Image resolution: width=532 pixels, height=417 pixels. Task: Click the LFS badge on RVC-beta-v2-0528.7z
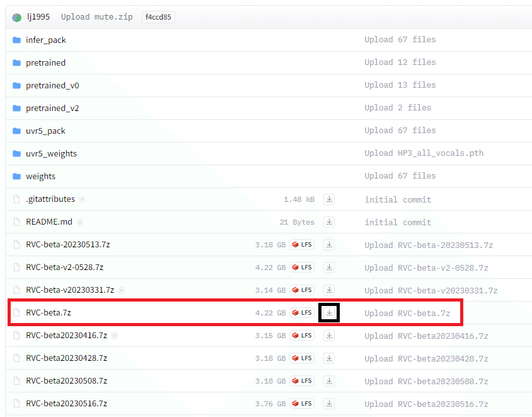click(301, 267)
